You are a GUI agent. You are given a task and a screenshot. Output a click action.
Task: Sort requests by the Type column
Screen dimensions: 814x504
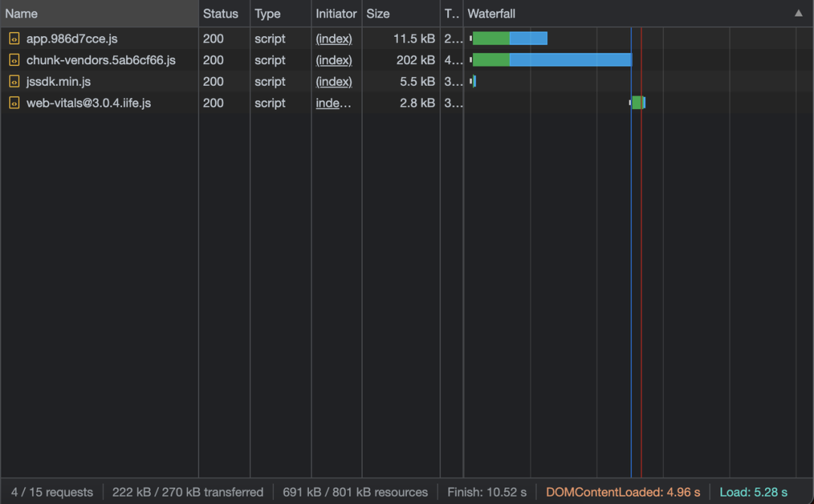tap(280, 14)
